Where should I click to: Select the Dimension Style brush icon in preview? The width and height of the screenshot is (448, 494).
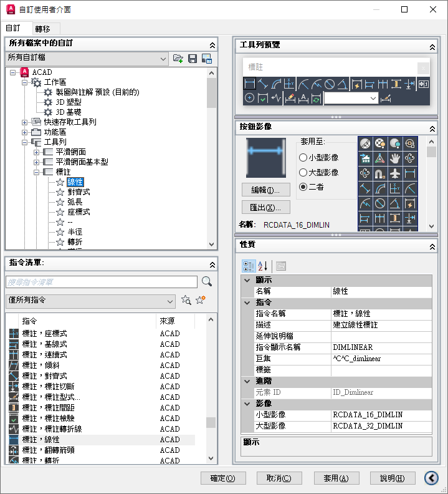tap(386, 99)
